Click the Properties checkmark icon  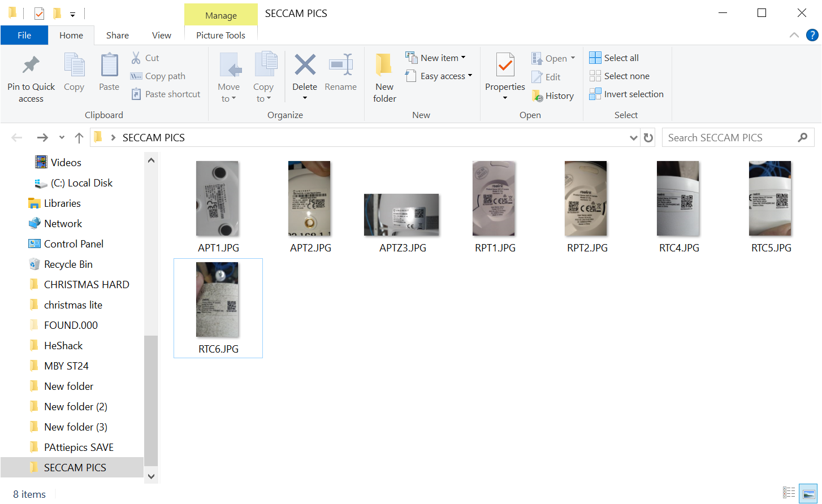505,65
